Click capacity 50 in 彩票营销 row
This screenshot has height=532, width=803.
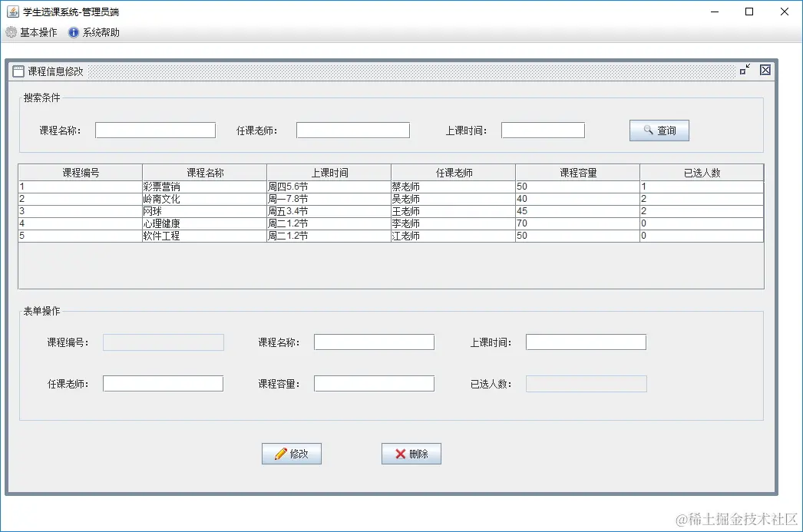(x=578, y=187)
